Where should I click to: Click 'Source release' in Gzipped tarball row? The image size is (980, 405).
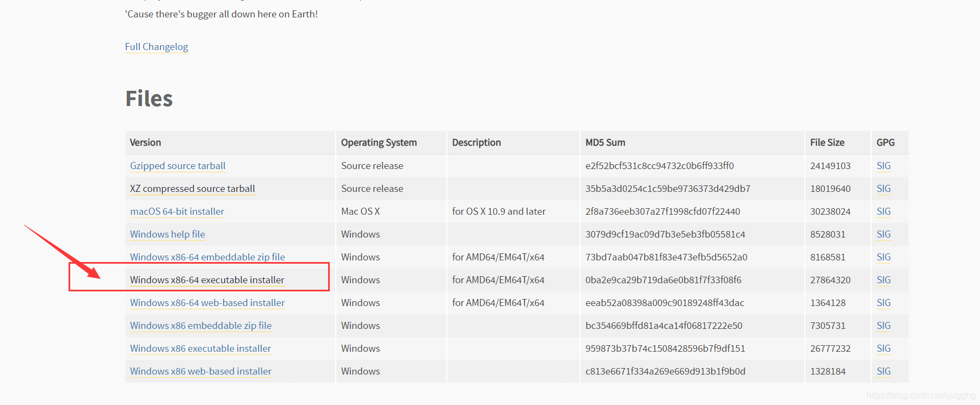point(372,166)
